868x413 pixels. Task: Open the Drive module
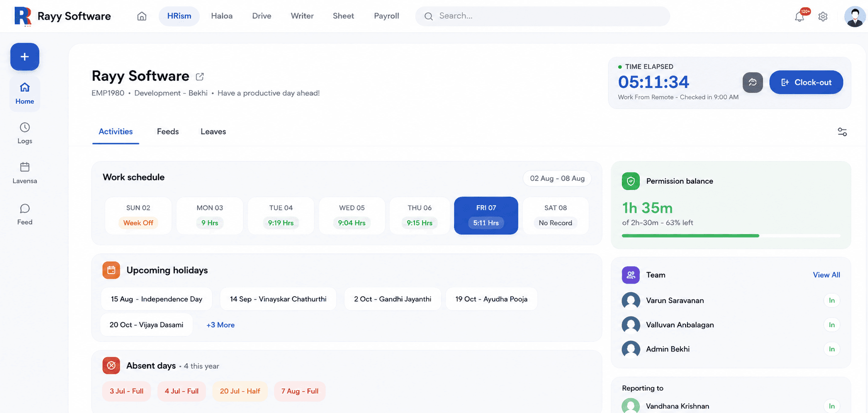262,16
